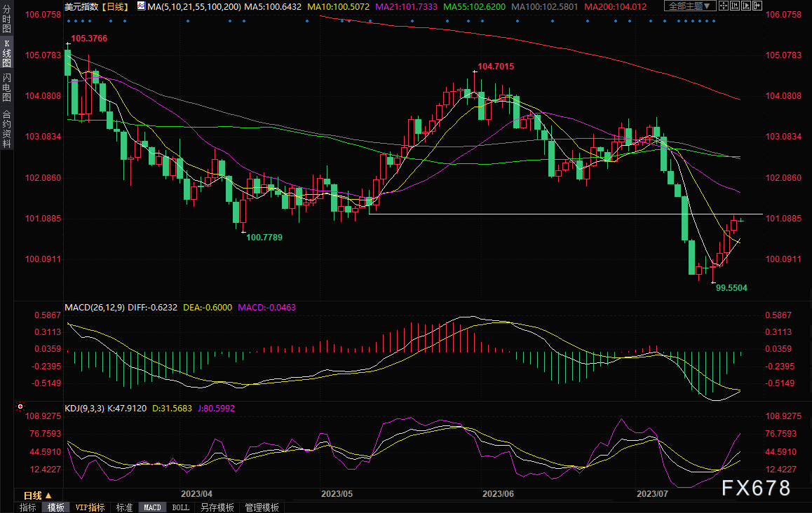Click the MA100:102.5801 value

click(x=544, y=7)
